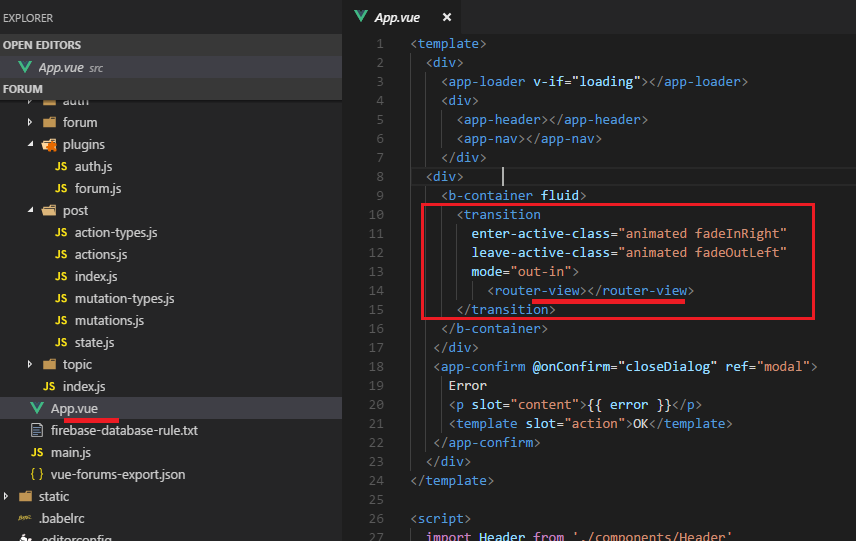Open main.js file

pyautogui.click(x=71, y=453)
